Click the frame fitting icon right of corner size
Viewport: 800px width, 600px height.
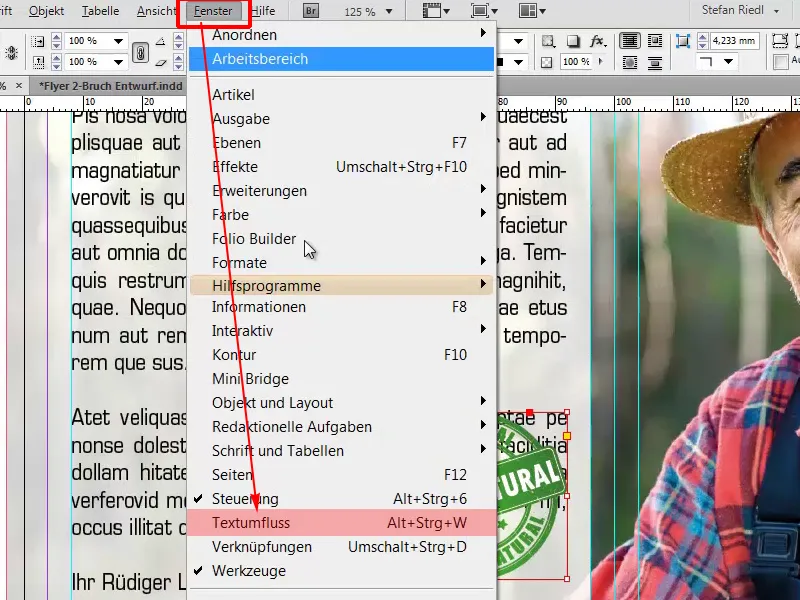pos(780,41)
